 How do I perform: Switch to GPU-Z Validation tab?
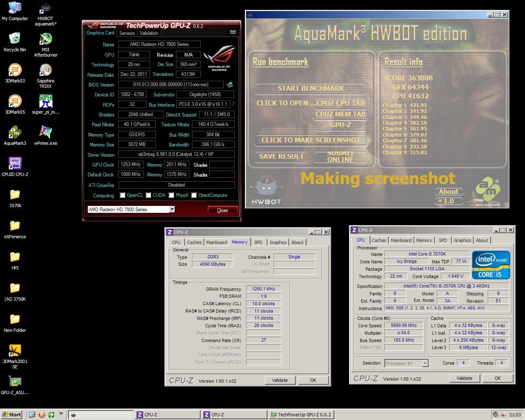[x=149, y=33]
